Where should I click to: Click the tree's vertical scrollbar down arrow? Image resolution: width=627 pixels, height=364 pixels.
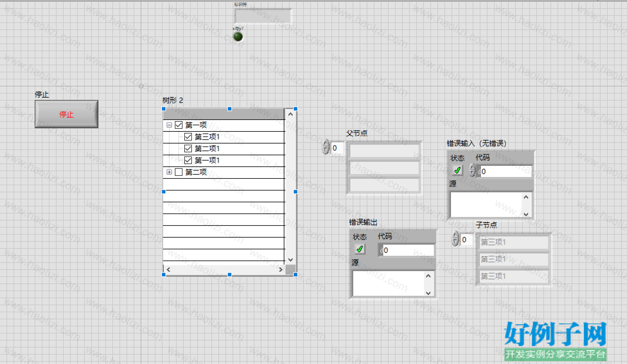tap(291, 260)
